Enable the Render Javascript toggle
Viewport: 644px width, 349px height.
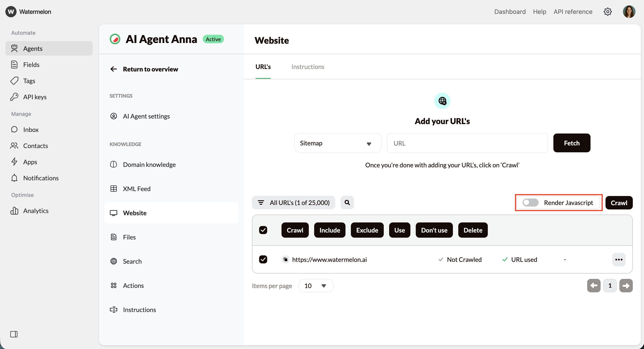530,203
